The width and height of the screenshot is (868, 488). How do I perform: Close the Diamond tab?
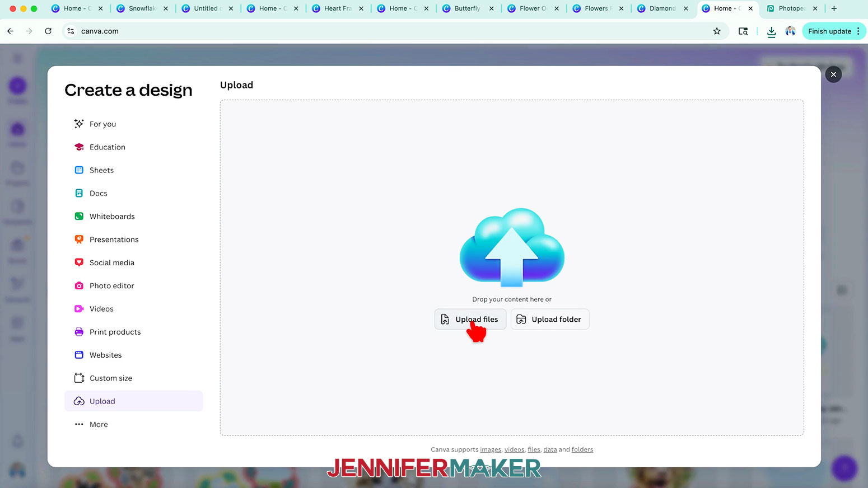pos(686,8)
